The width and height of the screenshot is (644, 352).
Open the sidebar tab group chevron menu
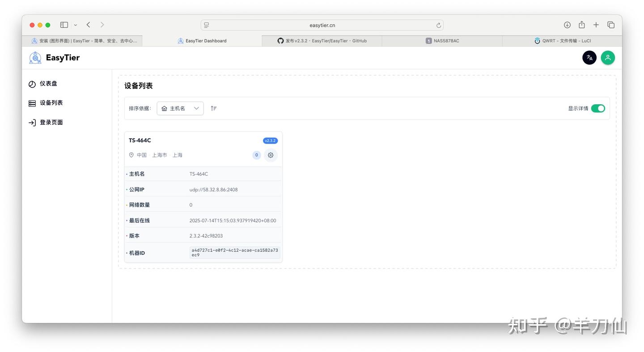pyautogui.click(x=76, y=25)
